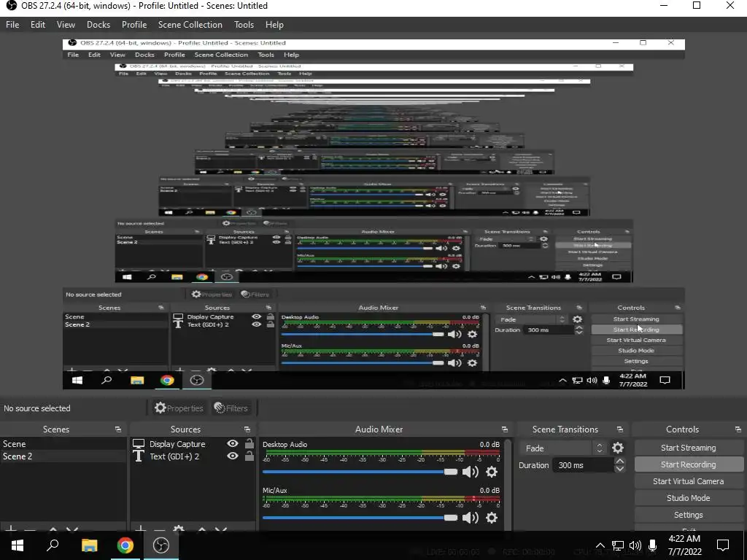This screenshot has width=747, height=560.
Task: Click Start Recording
Action: 689,464
